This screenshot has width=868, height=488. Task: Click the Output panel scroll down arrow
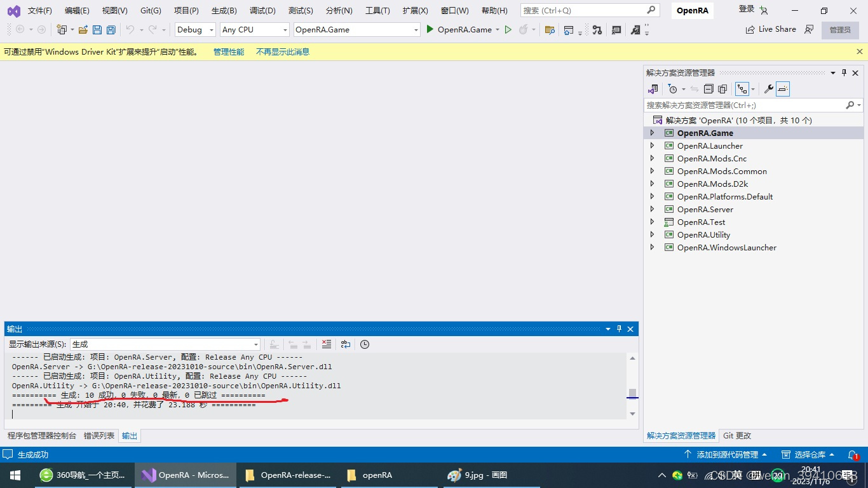(632, 414)
